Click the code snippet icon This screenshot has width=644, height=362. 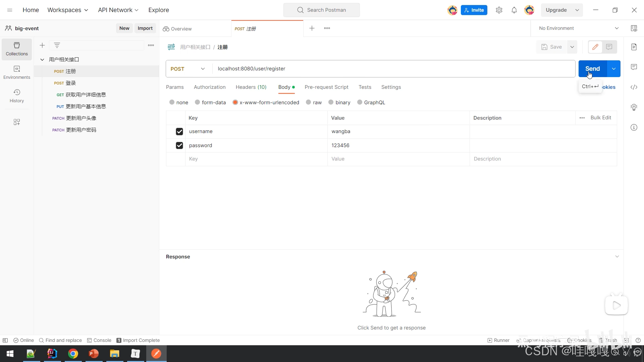[x=634, y=87]
